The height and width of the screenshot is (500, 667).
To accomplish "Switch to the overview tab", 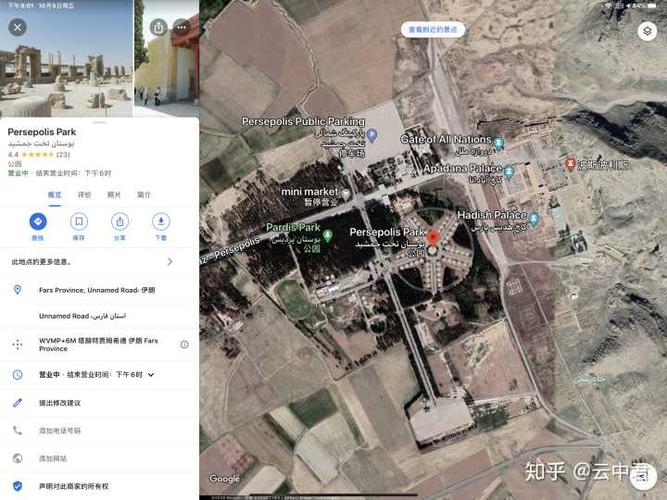I will (54, 195).
